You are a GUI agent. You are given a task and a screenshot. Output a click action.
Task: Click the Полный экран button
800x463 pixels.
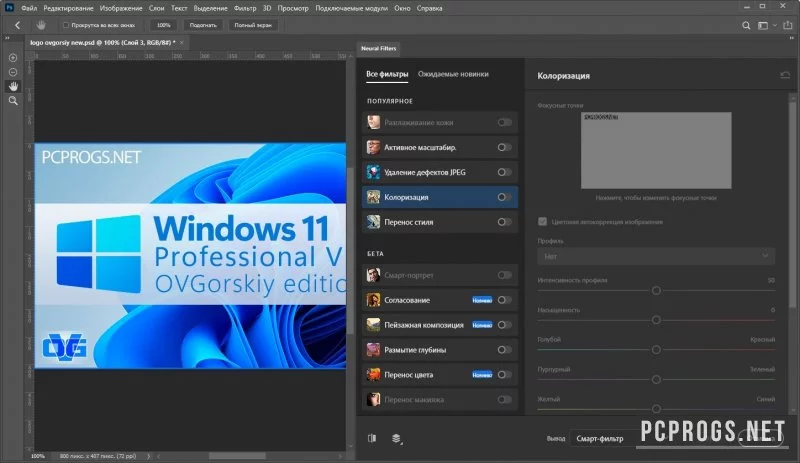coord(253,25)
